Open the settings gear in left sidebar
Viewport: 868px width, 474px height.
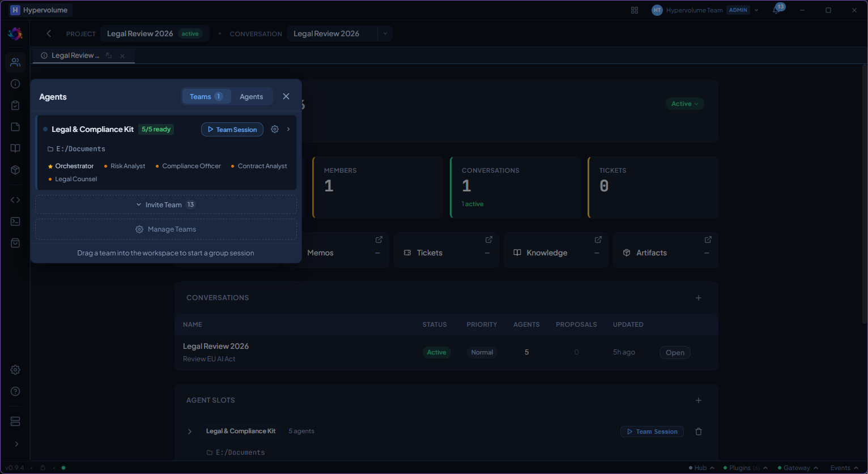[15, 370]
